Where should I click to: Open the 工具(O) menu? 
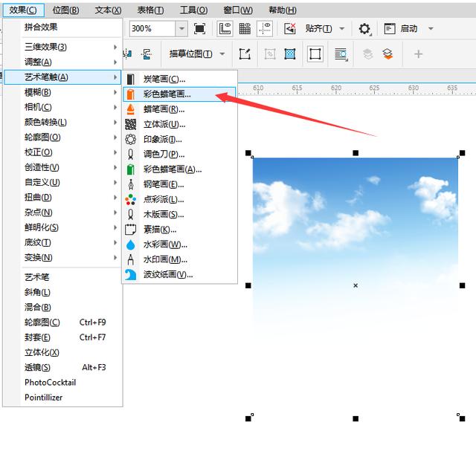[x=193, y=10]
